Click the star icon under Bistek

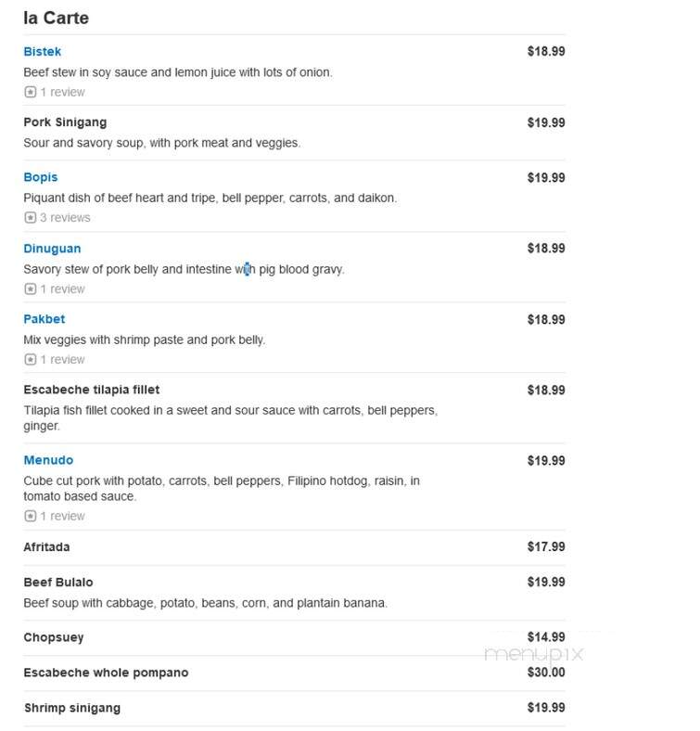pos(31,92)
